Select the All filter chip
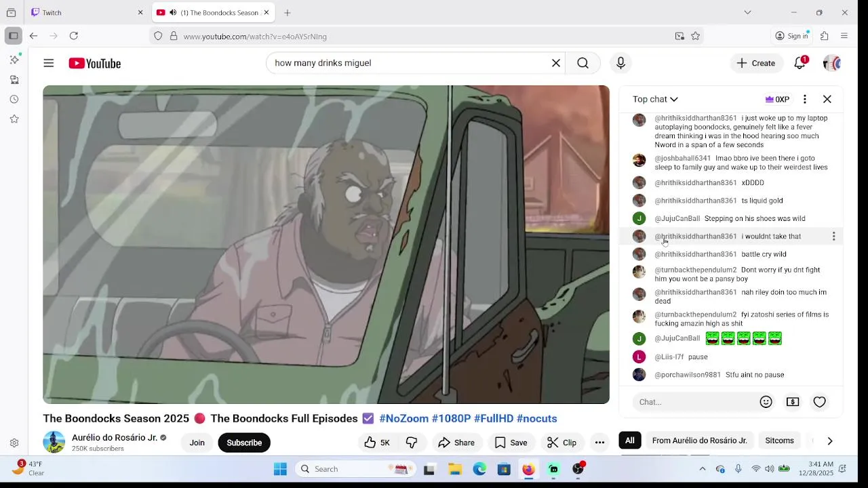Screen dimensions: 868x488 tap(630, 441)
